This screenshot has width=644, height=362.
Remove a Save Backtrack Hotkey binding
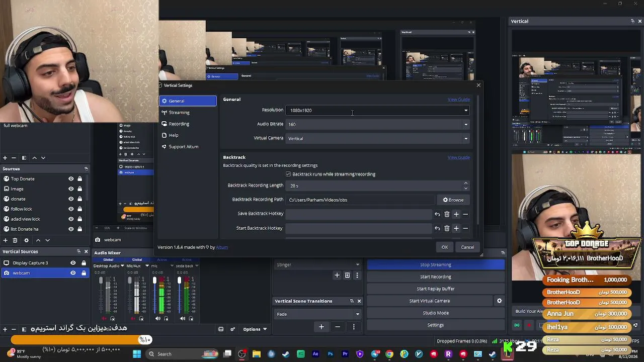pyautogui.click(x=465, y=214)
